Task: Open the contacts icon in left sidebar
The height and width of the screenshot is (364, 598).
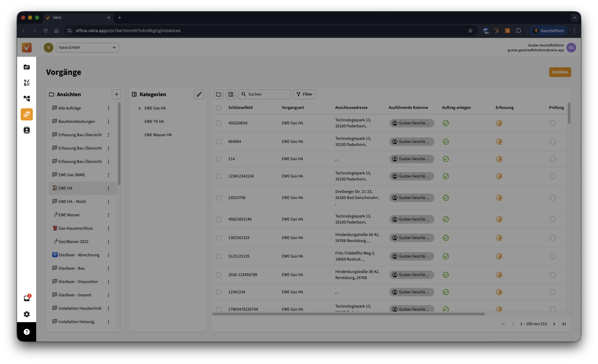Action: (x=27, y=130)
